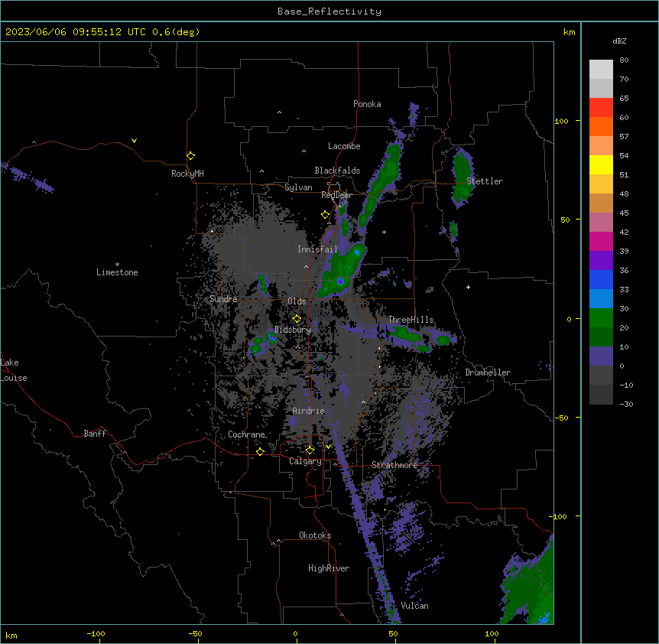Select the yellow diamond marker between Olds and Didsbury
Image resolution: width=659 pixels, height=644 pixels.
(297, 319)
